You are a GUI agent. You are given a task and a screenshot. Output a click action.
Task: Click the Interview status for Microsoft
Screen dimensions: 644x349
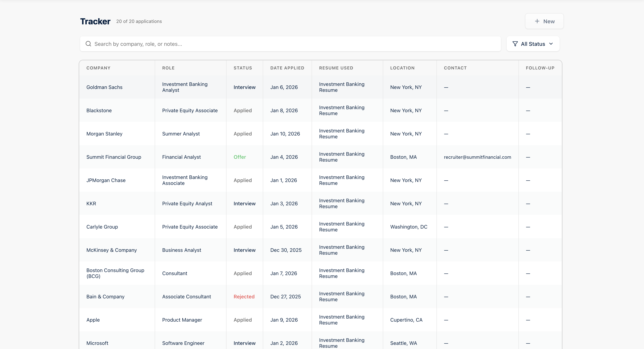tap(244, 343)
